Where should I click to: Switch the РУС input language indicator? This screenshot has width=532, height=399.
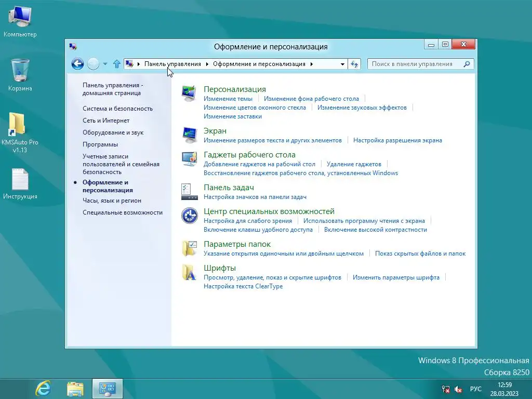[476, 389]
